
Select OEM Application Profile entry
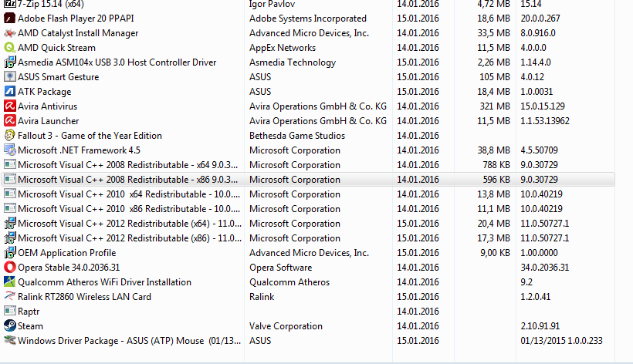[x=66, y=253]
